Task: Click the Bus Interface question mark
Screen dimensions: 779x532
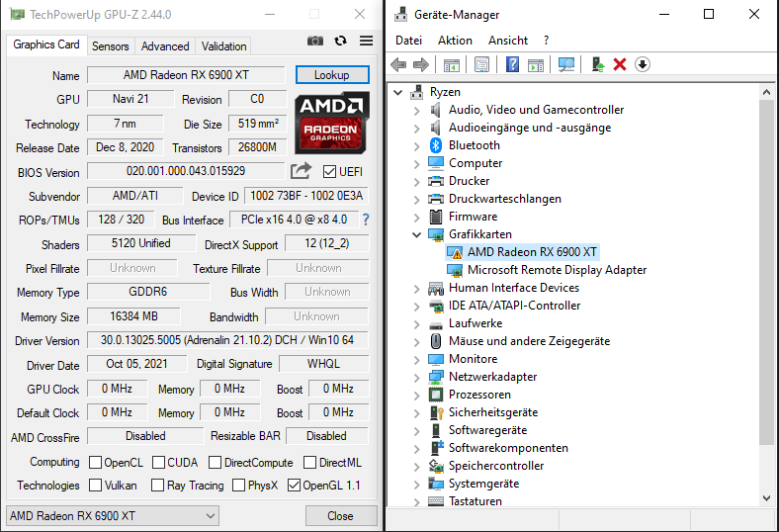Action: (x=366, y=220)
